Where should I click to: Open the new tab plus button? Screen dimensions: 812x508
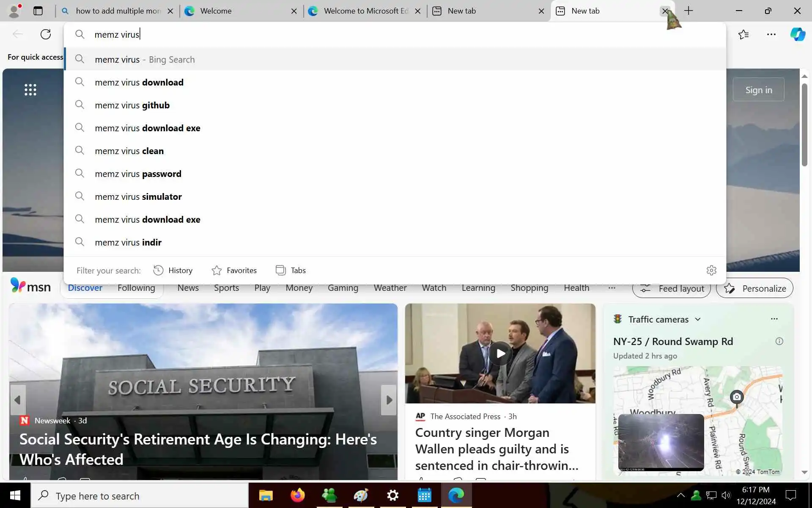point(689,11)
